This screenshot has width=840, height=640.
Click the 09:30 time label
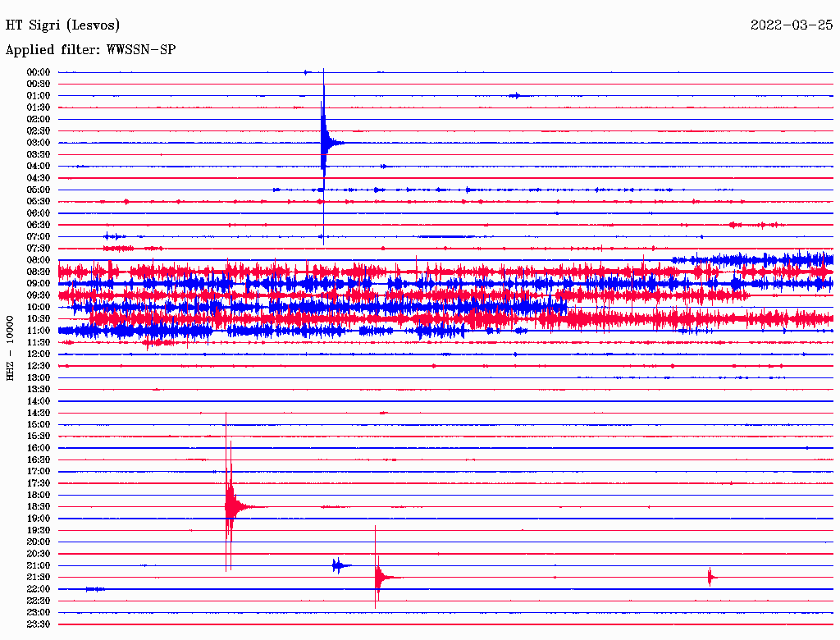[x=39, y=295]
